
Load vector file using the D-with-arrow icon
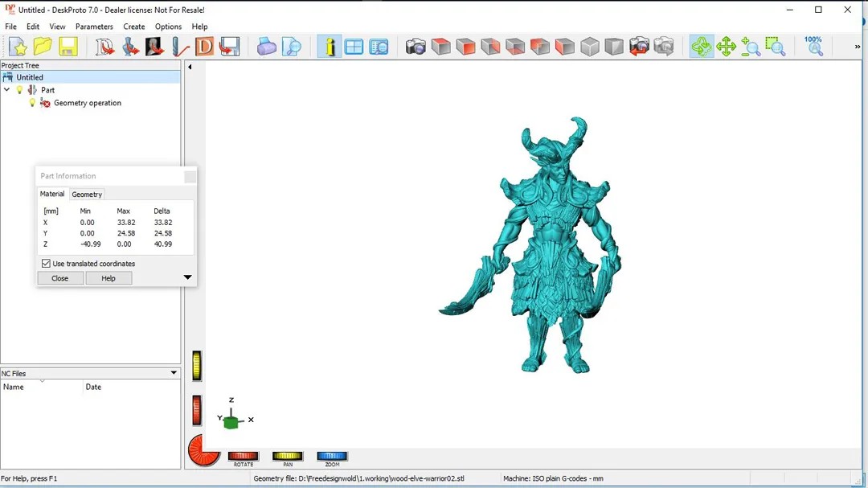click(104, 47)
